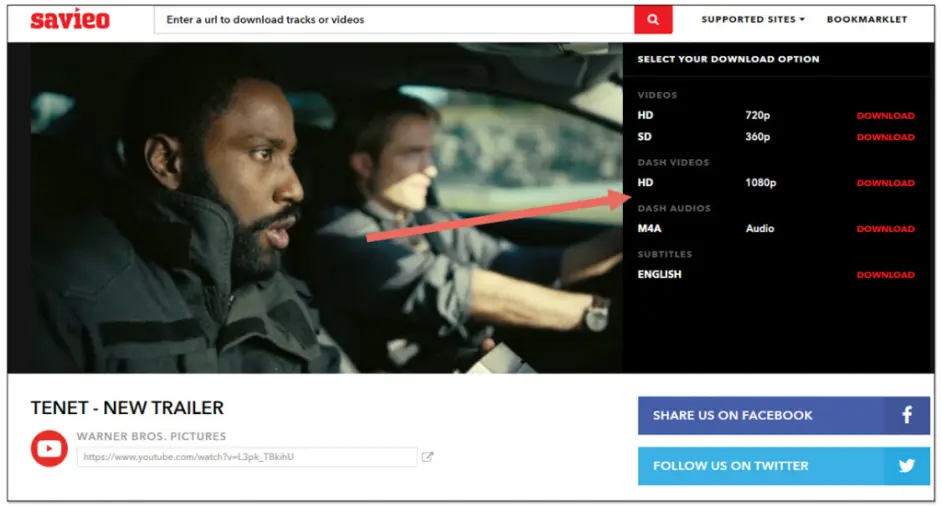Open the Bookmarklet menu item
Viewport: 942px width, 507px height.
pyautogui.click(x=867, y=19)
